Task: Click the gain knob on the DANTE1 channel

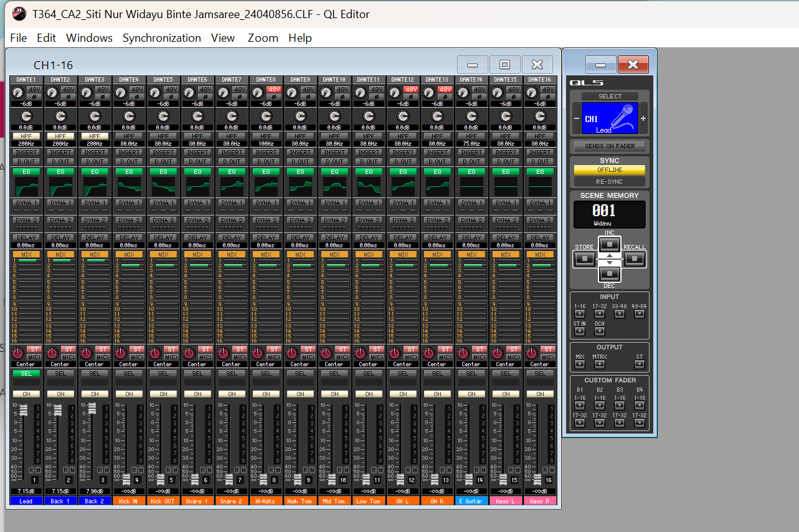Action: [x=17, y=93]
